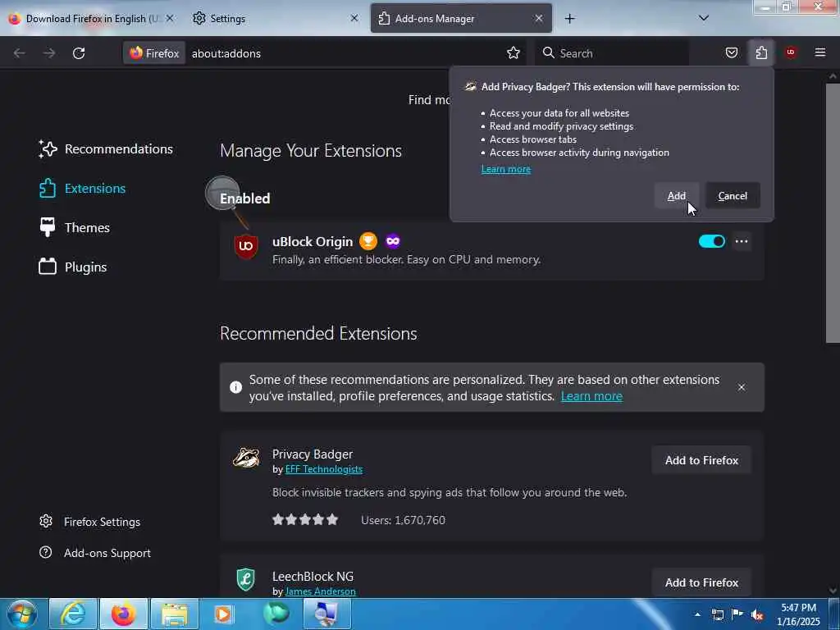The height and width of the screenshot is (630, 840).
Task: Click the back navigation arrow
Action: 20,53
